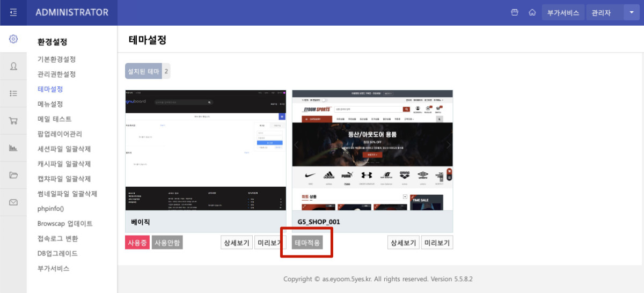This screenshot has width=644, height=293.
Task: Apply the G5_SHOP_001 theme with 테마적용
Action: tap(308, 243)
